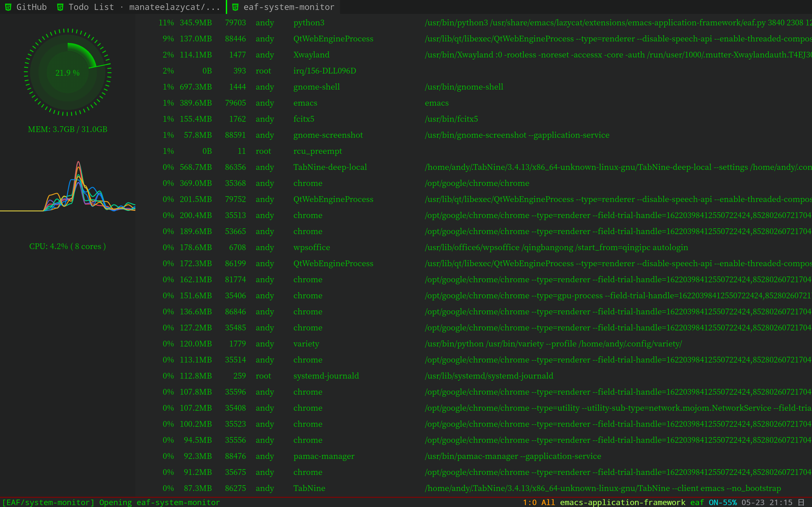
Task: Click emacs-application-framework in the mode line
Action: click(622, 502)
